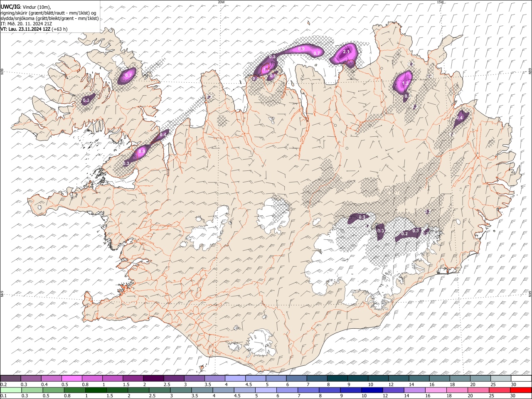The width and height of the screenshot is (532, 399).
Task: Click the 'VT: Lau. 23.11.2024 12Z (+63 h)' line
Action: click(x=34, y=29)
